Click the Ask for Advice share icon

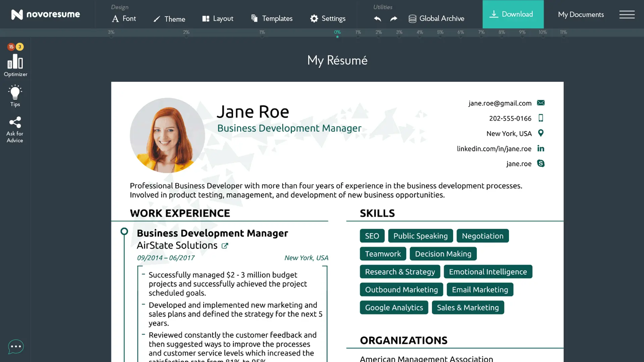(15, 122)
